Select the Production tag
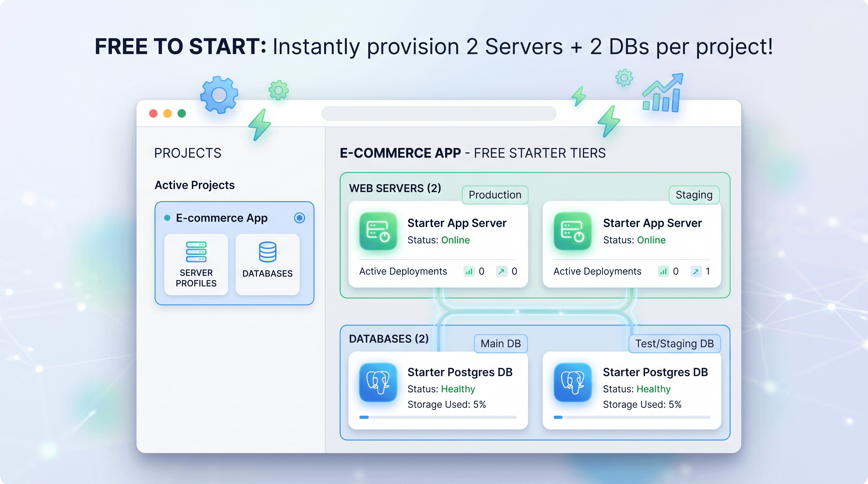Image resolution: width=868 pixels, height=484 pixels. click(x=495, y=195)
